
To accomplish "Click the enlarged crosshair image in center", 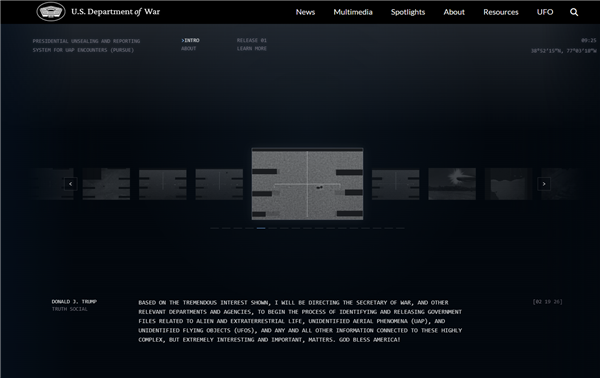I will pos(307,184).
